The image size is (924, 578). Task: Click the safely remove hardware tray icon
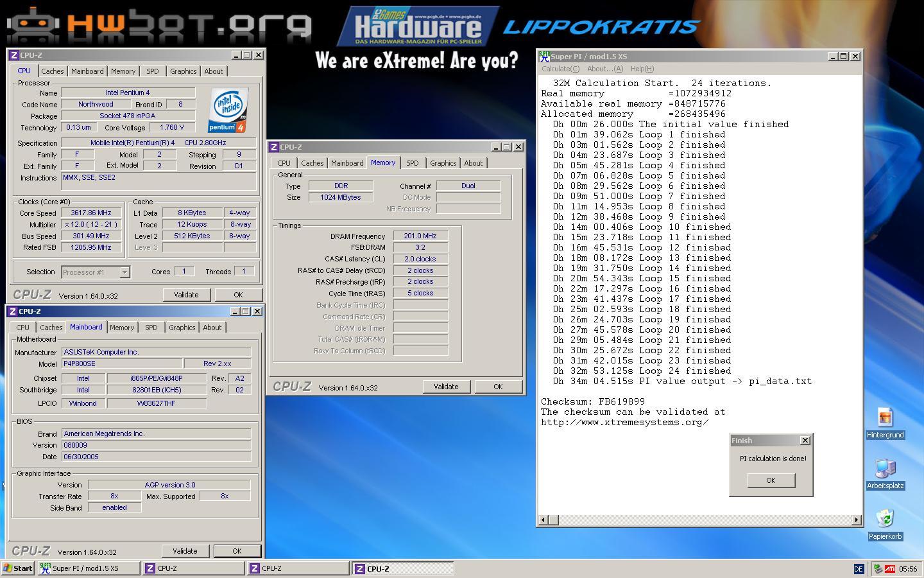point(878,569)
